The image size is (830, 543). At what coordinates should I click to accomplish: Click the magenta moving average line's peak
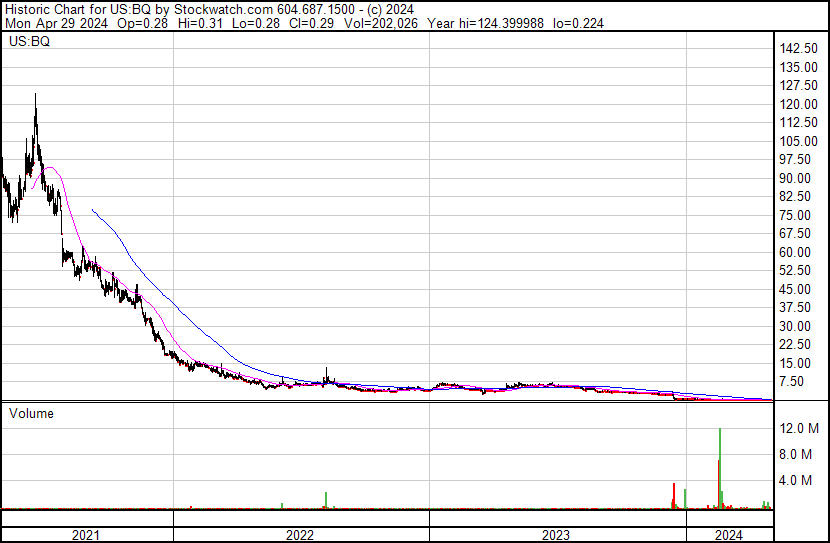48,167
